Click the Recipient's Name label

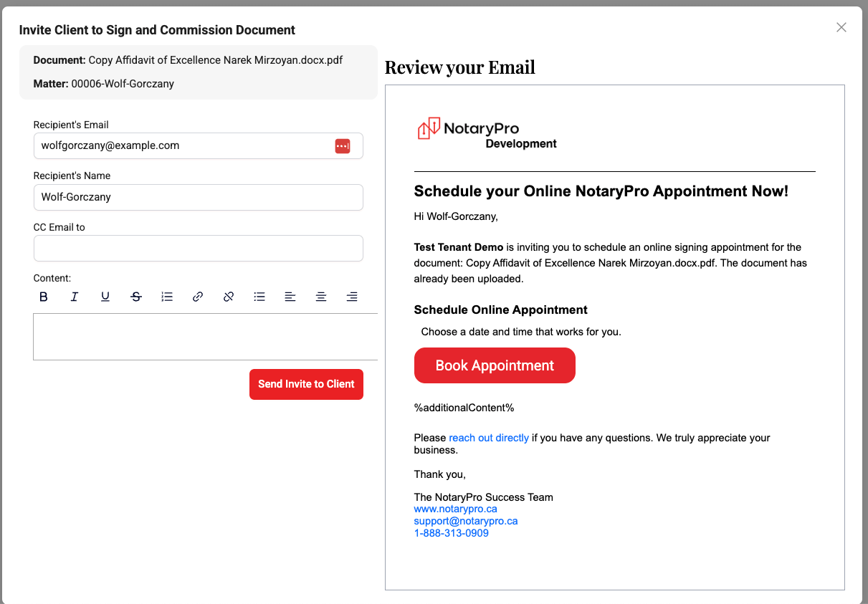72,176
